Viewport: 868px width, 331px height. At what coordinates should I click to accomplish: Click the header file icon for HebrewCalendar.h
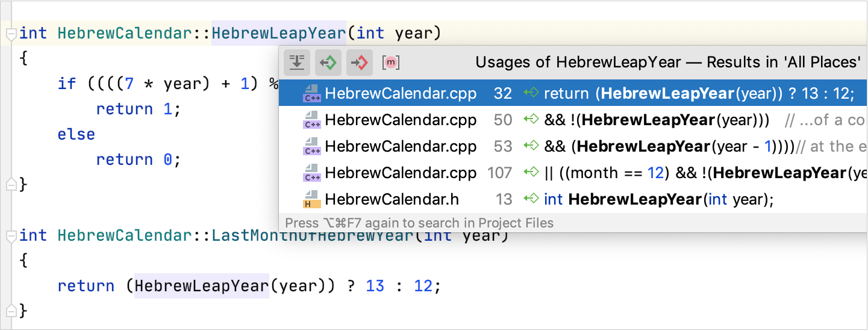(312, 199)
